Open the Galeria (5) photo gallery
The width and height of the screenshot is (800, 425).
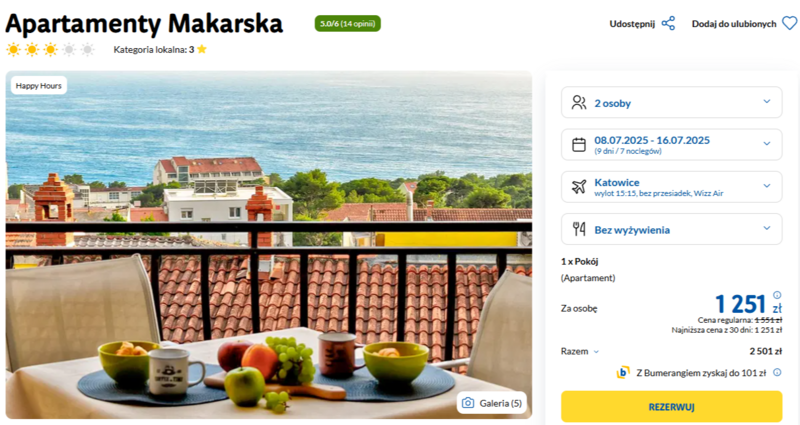[x=492, y=403]
